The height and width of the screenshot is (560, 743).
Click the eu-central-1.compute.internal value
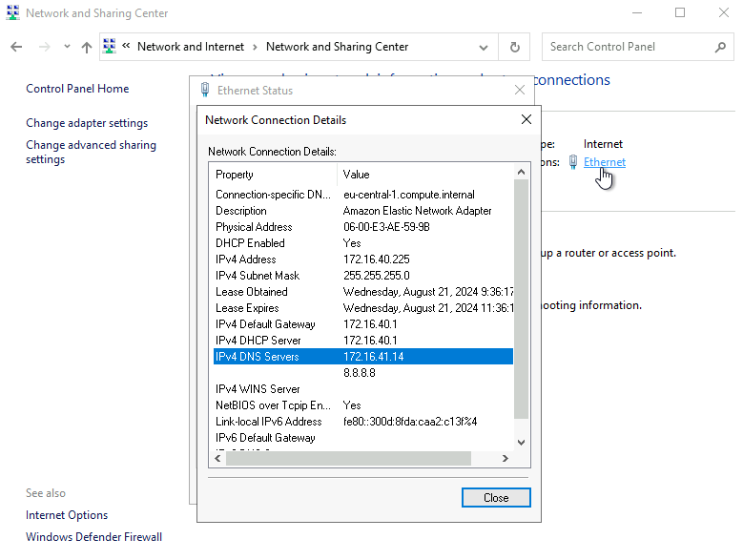click(408, 195)
